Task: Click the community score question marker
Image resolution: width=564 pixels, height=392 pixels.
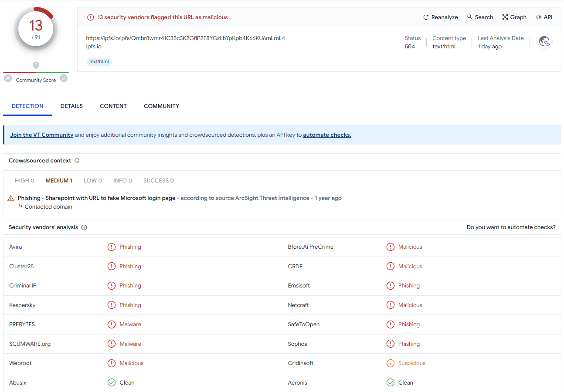Action: coord(36,65)
